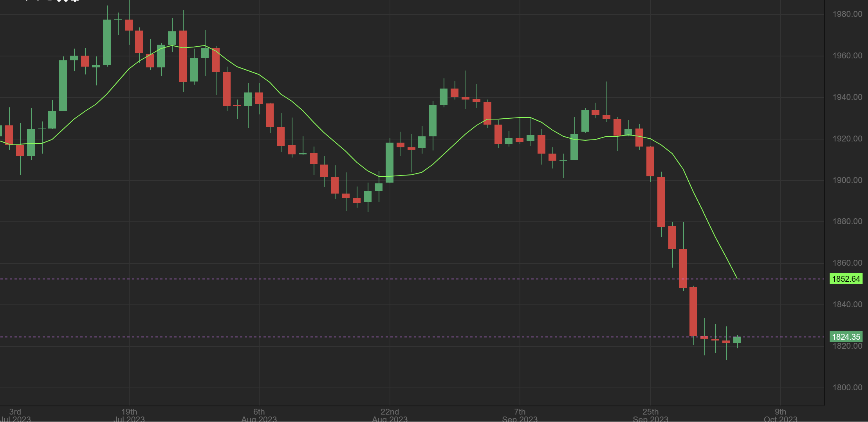Select the green 1852.64 price tag
This screenshot has height=422, width=868.
coord(846,279)
